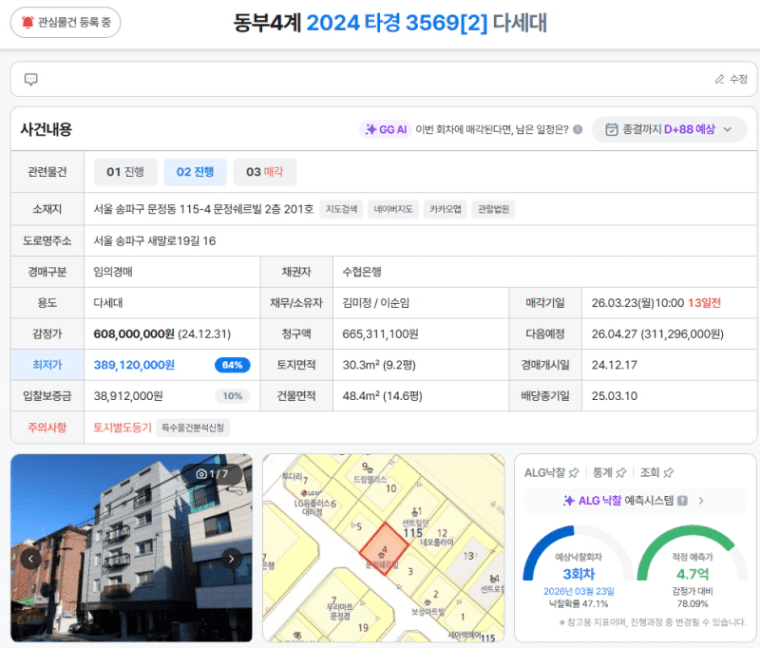Switch to the 통계 tab
760x648 pixels.
click(601, 472)
